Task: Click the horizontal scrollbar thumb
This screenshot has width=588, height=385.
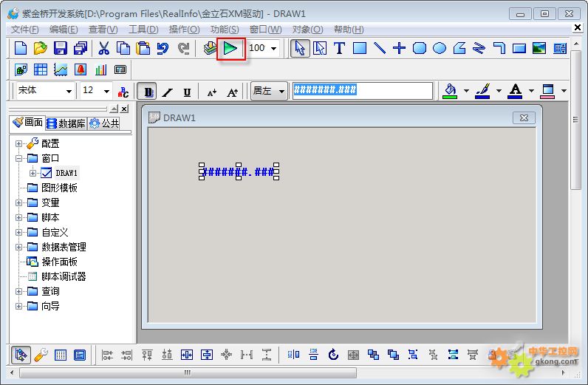Action: [188, 372]
